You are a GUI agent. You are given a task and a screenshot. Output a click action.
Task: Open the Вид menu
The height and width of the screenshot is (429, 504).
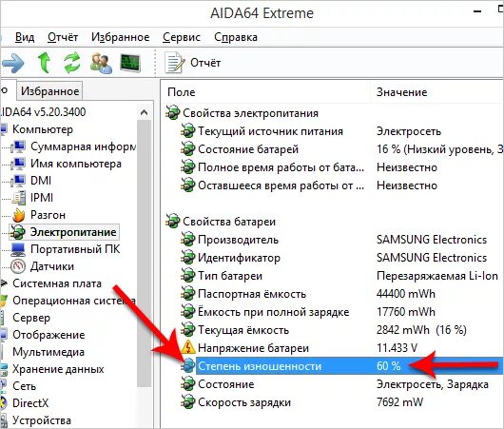25,37
